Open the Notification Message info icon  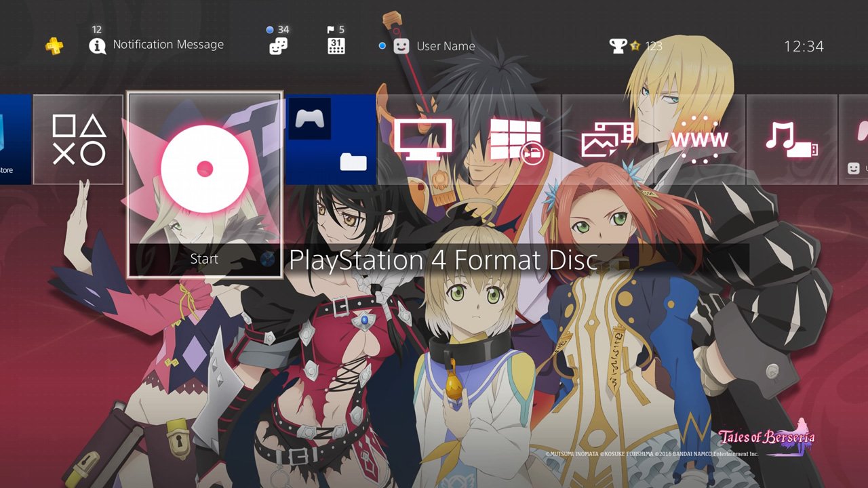coord(98,45)
